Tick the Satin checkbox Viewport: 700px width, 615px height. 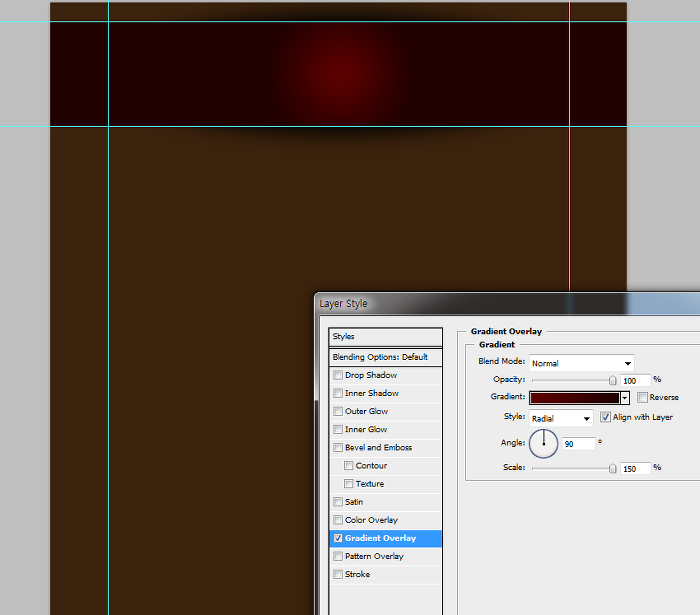pos(338,502)
